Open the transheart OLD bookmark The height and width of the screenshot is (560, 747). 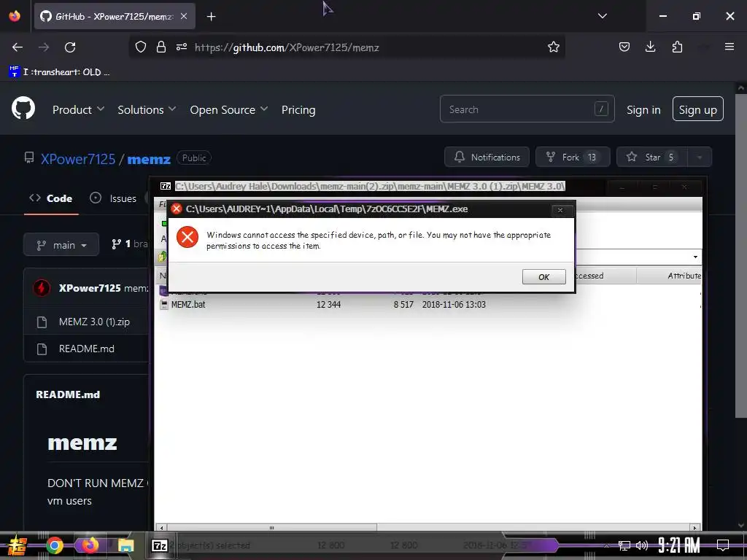click(60, 72)
